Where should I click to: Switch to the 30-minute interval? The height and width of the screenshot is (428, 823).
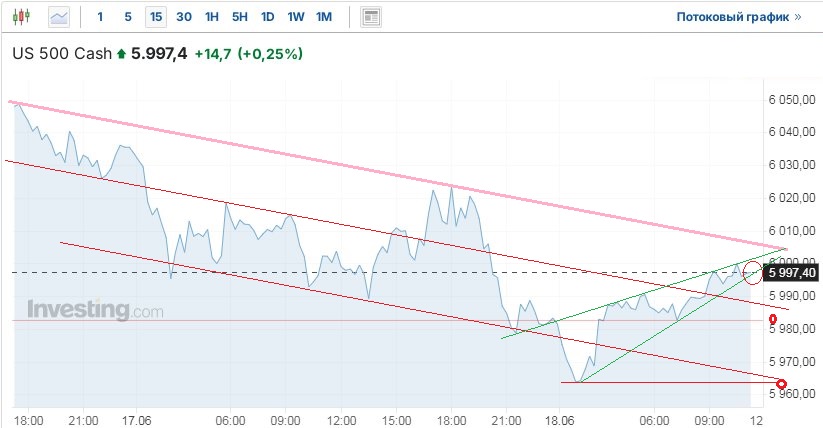[x=184, y=17]
